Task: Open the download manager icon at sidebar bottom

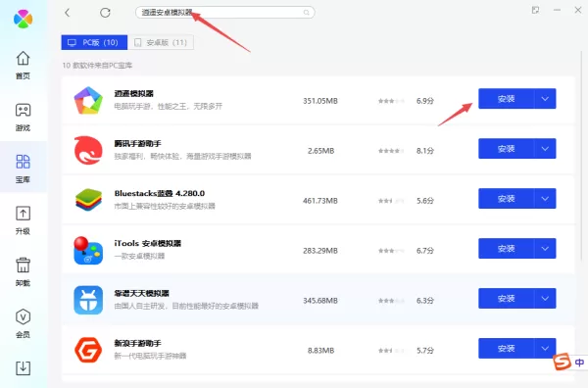Action: (23, 368)
